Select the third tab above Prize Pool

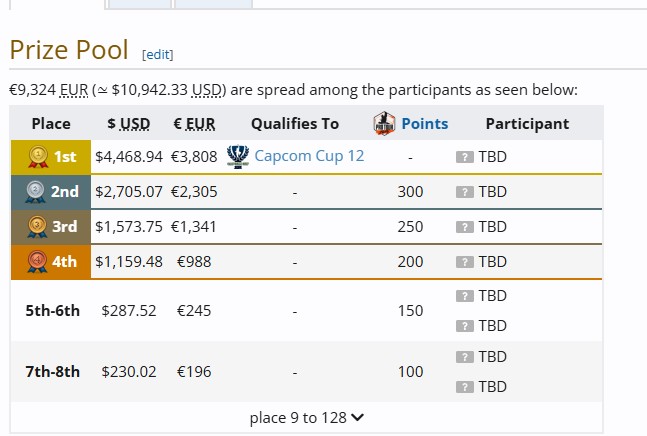point(213,4)
